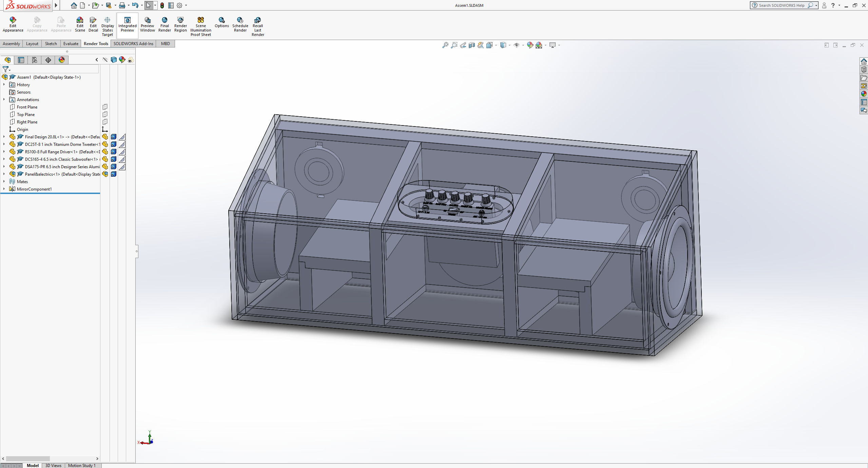Screen dimensions: 868x468
Task: Open the Final Render tool
Action: point(164,24)
